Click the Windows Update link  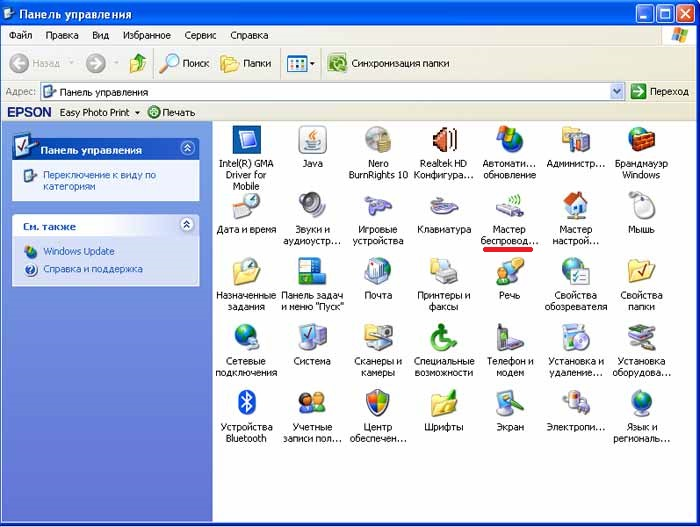click(79, 251)
